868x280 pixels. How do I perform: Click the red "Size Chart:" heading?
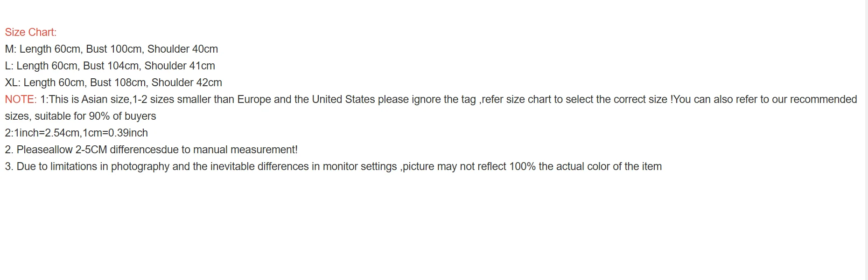[x=31, y=32]
